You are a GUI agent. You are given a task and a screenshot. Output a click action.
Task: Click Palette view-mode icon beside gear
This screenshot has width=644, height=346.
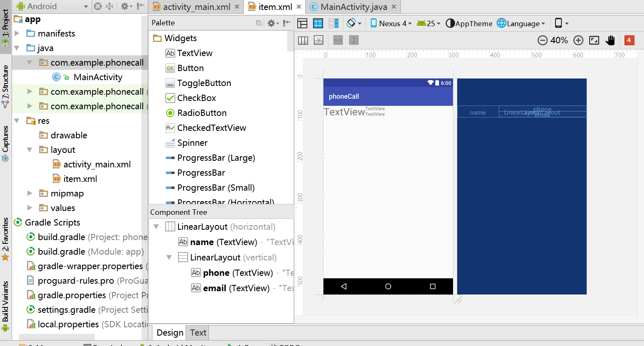click(259, 23)
